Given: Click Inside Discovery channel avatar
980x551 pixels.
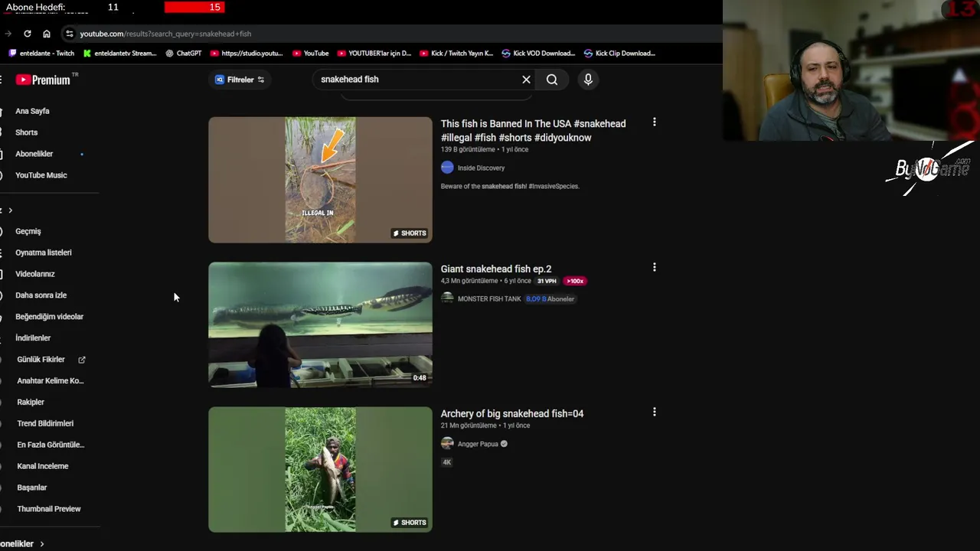Looking at the screenshot, I should pos(447,168).
